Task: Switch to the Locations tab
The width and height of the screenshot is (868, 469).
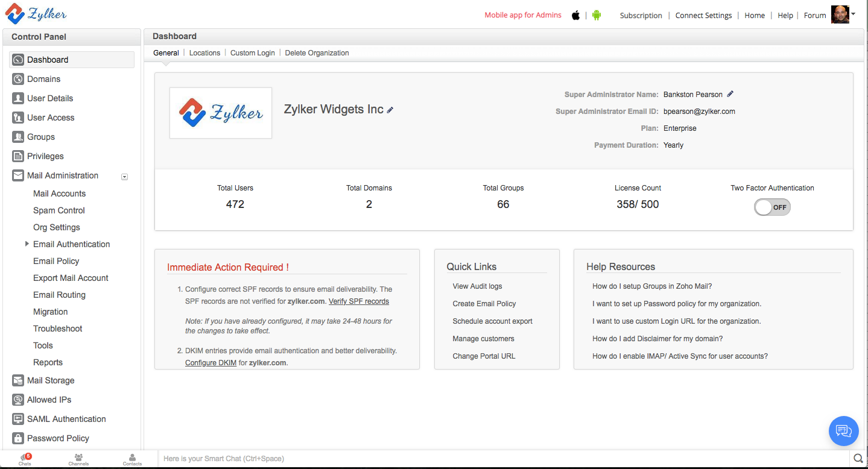Action: click(204, 53)
